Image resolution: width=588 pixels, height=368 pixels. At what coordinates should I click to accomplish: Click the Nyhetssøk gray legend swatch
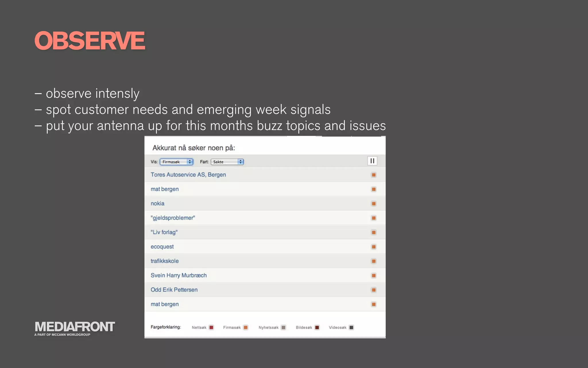point(283,327)
